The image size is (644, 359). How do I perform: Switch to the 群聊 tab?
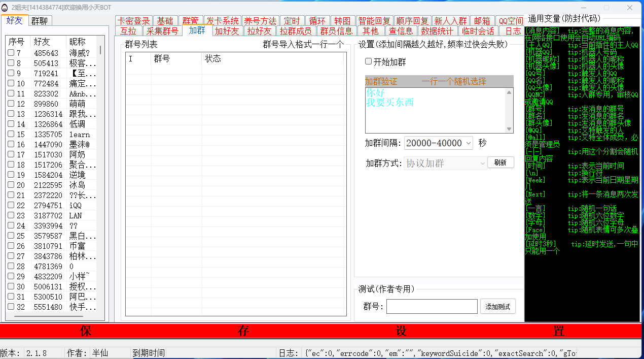pos(40,21)
